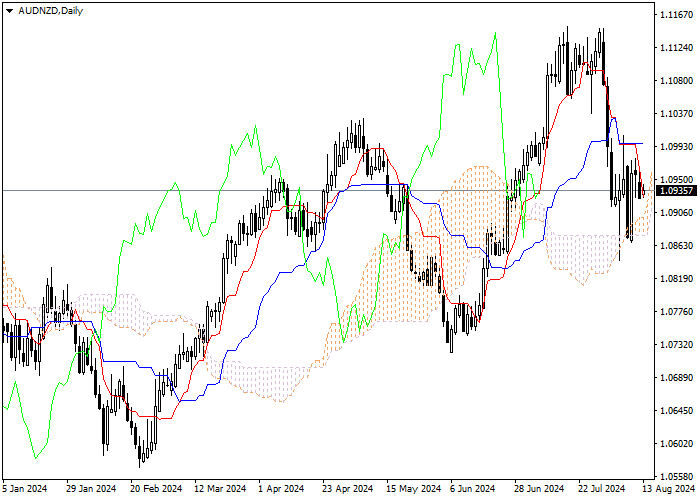Click the 1.07760 price scale value
This screenshot has height=500, width=700.
pyautogui.click(x=677, y=312)
